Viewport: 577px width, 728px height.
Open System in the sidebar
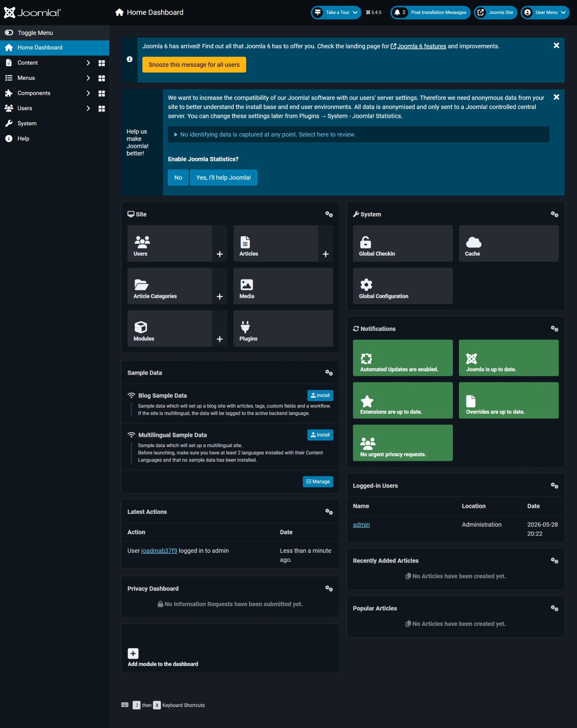(x=55, y=124)
